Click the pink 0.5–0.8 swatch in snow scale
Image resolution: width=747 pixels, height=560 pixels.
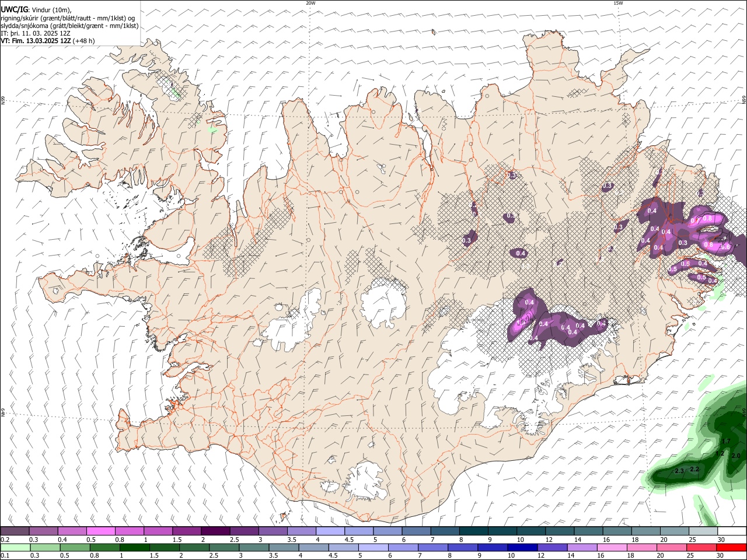coord(100,531)
